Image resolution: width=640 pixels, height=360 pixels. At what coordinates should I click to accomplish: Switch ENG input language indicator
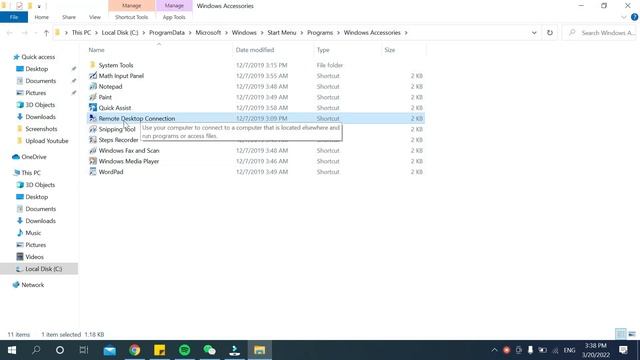pos(569,350)
